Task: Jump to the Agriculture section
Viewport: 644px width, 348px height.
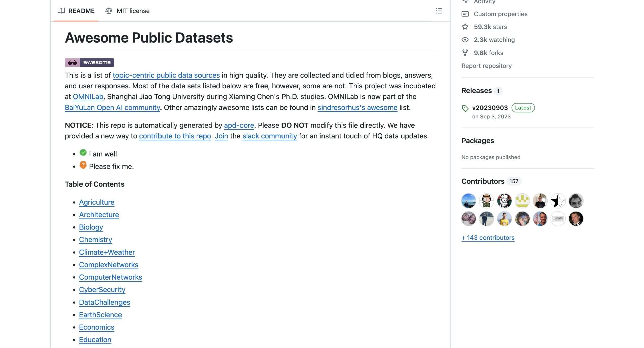Action: [x=97, y=202]
